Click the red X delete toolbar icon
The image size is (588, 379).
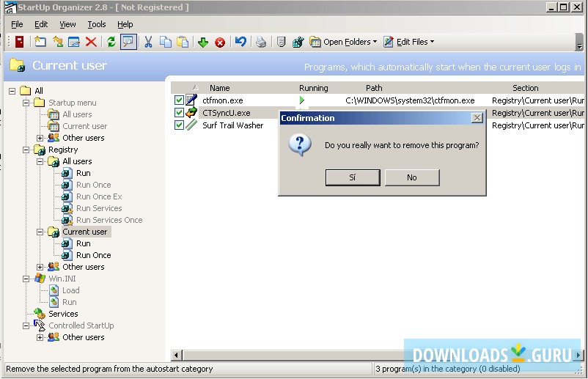[91, 42]
